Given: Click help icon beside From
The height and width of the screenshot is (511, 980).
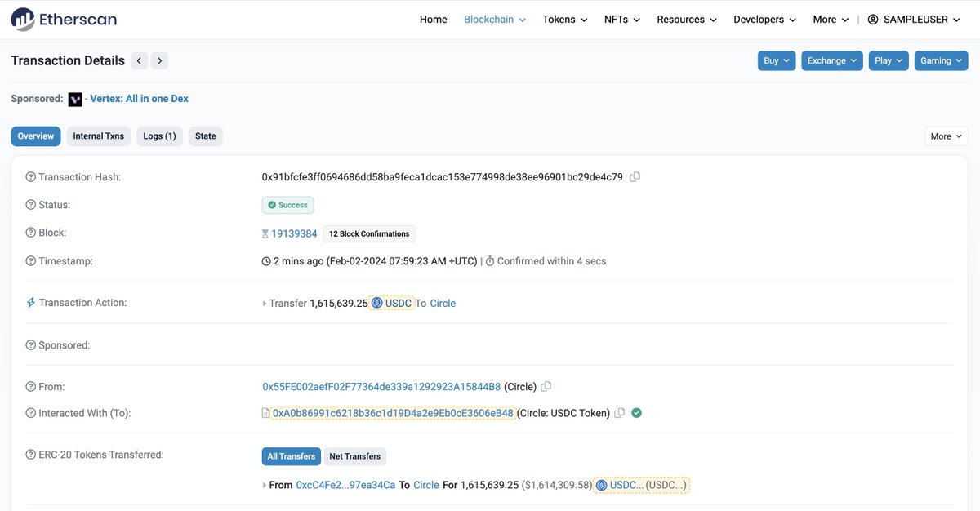Looking at the screenshot, I should pyautogui.click(x=31, y=387).
